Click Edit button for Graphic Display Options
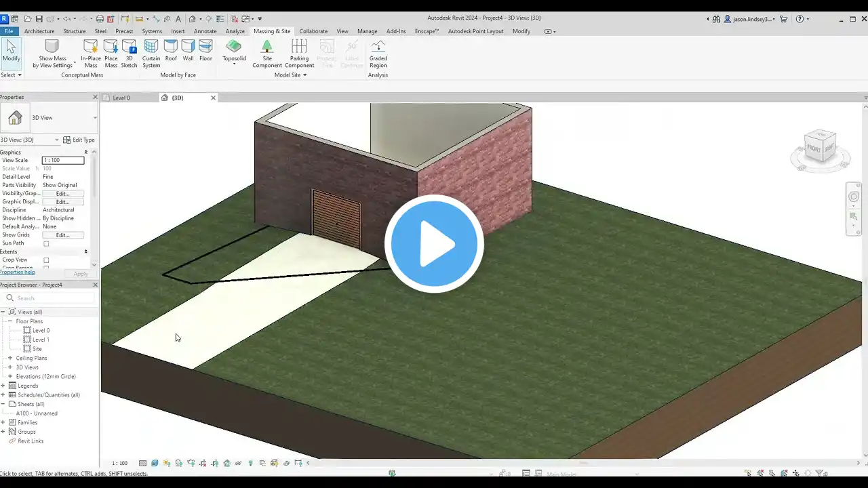This screenshot has height=488, width=868. 62,201
